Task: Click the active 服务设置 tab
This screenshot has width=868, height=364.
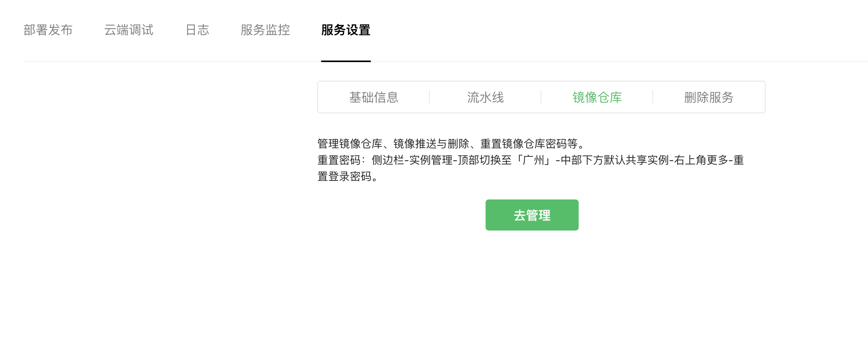Action: (x=346, y=30)
